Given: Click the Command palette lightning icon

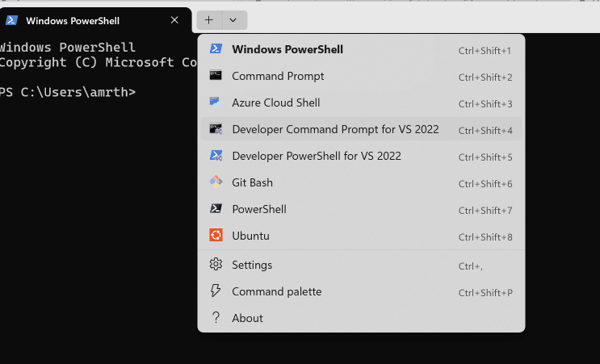Looking at the screenshot, I should (x=216, y=291).
